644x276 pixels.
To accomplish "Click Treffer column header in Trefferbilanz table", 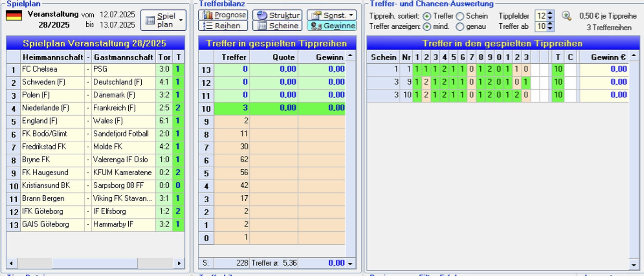I will click(232, 57).
